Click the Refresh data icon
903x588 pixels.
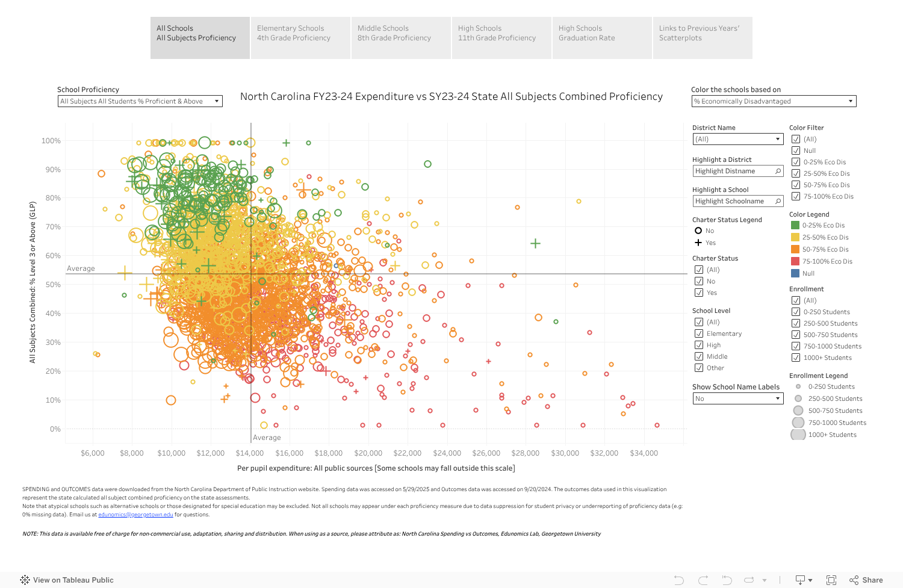pos(749,580)
